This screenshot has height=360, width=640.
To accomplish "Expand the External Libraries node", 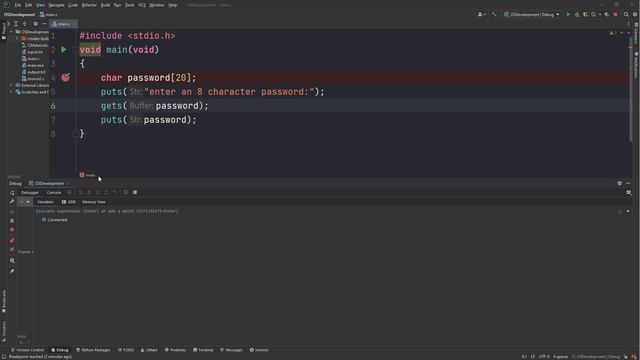I will tap(11, 85).
